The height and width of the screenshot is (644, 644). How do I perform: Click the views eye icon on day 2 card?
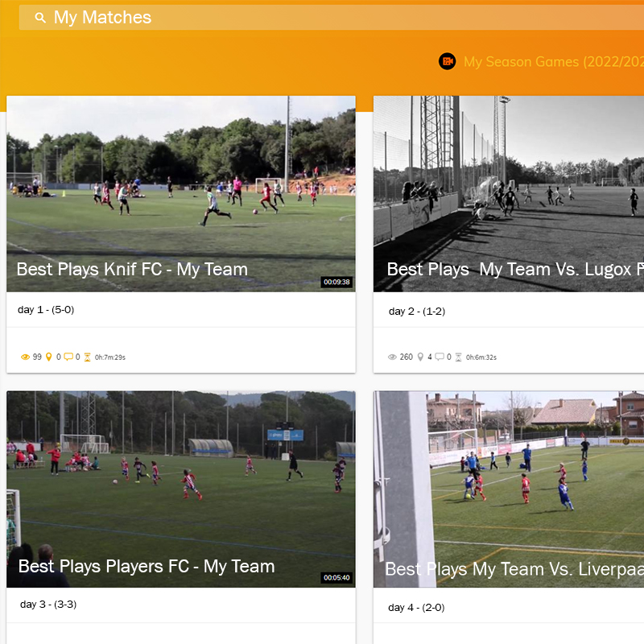click(392, 357)
